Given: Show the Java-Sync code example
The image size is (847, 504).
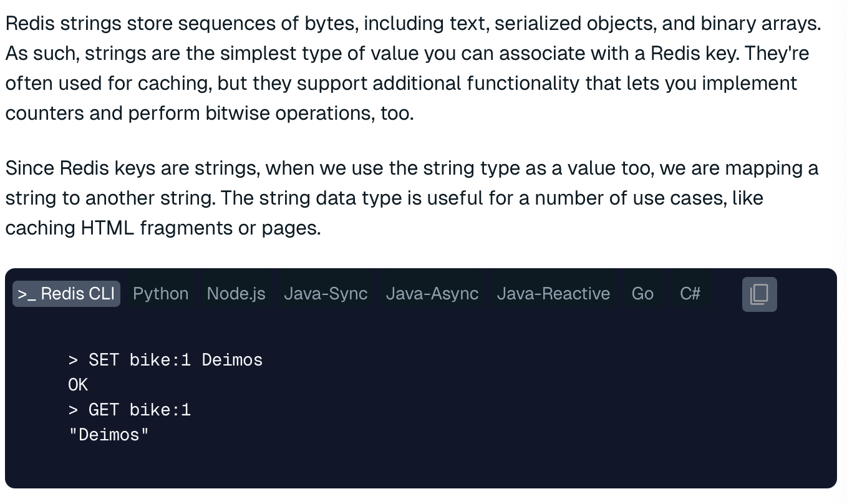Looking at the screenshot, I should (x=326, y=294).
